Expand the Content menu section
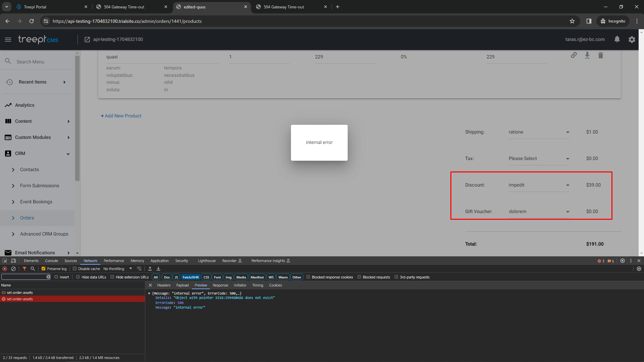This screenshot has height=362, width=644. point(68,121)
